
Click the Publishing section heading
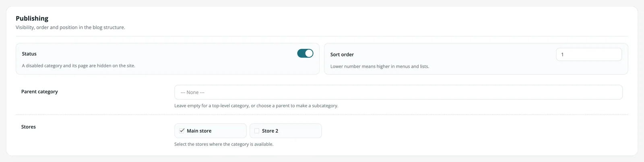(32, 18)
